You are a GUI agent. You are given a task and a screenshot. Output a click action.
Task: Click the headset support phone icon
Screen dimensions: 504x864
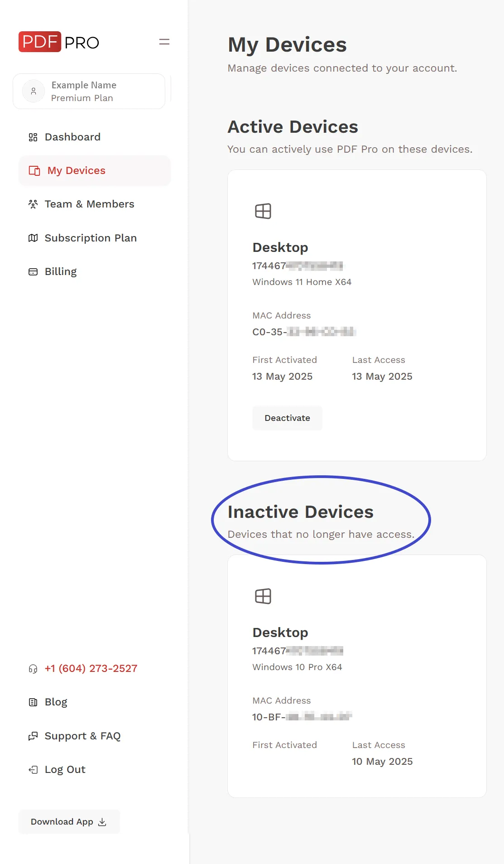click(33, 669)
